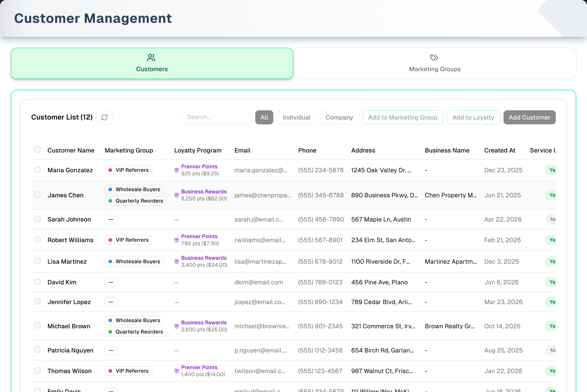587x392 pixels.
Task: Click Lisa Martinez's Wholesale Buyers tag
Action: tap(134, 261)
